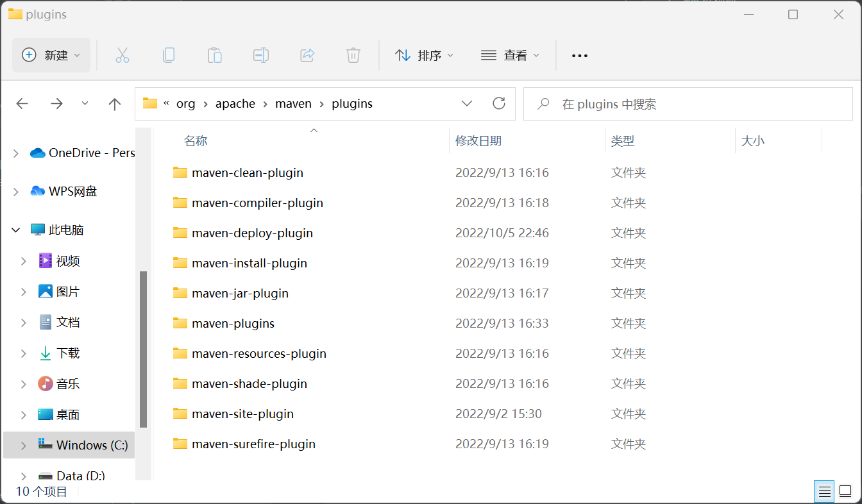Open the address bar history dropdown chevron

pos(467,103)
